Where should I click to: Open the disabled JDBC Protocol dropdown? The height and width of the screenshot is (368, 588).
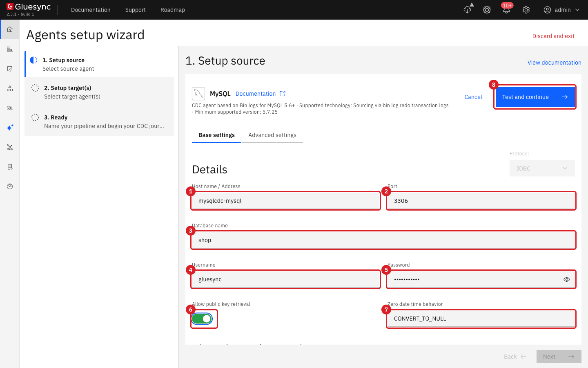[x=542, y=168]
